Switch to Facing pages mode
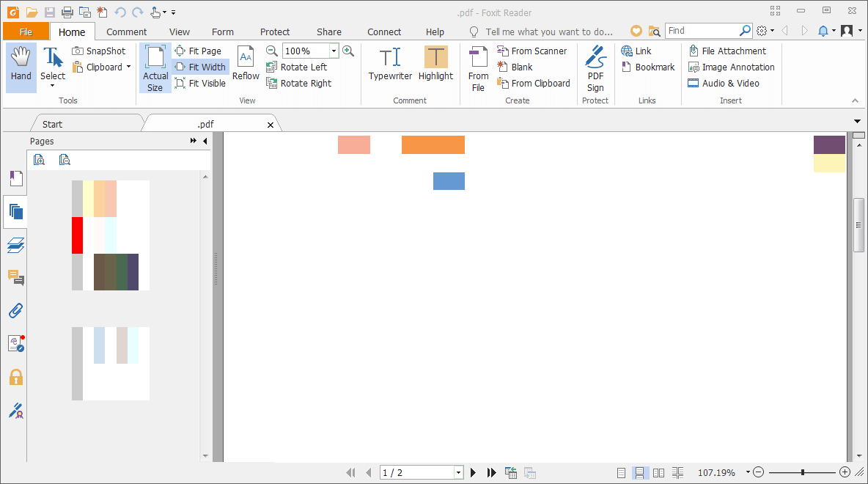The height and width of the screenshot is (484, 868). [x=658, y=472]
